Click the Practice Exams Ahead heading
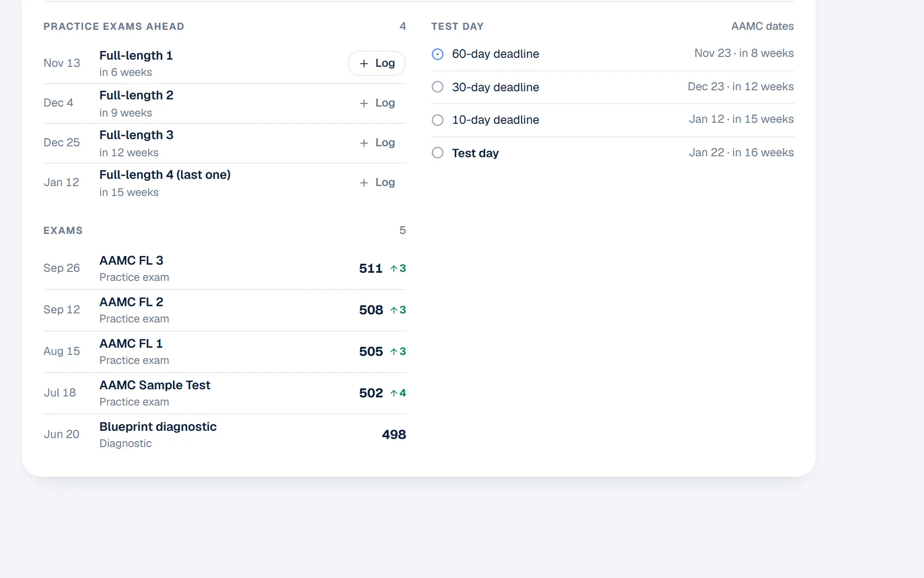The width and height of the screenshot is (924, 578). tap(114, 26)
